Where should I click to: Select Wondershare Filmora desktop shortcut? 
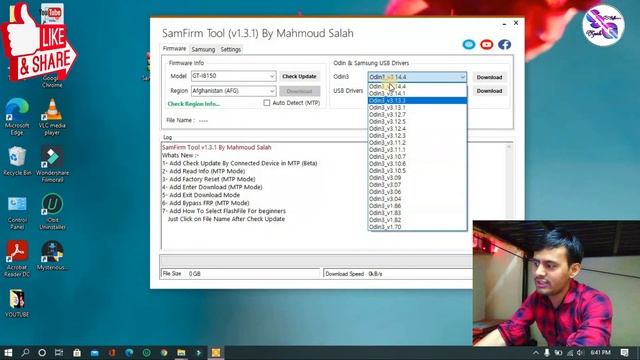point(52,164)
